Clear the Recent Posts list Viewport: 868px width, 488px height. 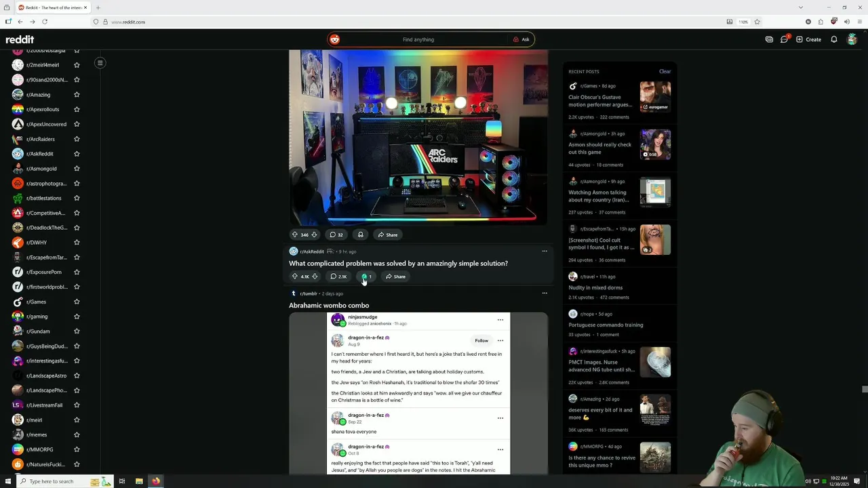(665, 72)
